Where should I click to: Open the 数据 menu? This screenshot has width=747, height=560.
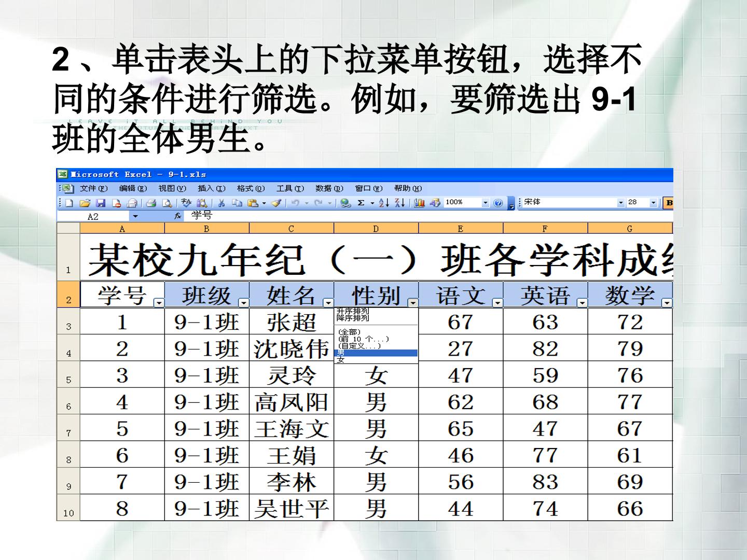click(329, 188)
